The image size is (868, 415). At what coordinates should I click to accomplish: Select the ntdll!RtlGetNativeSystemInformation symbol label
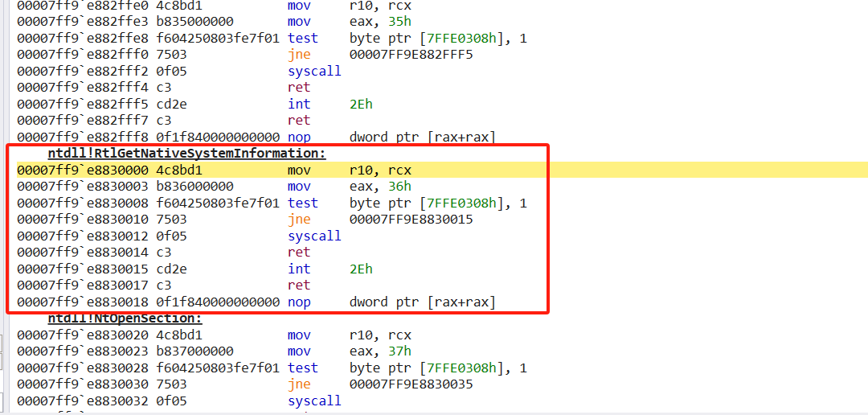187,154
